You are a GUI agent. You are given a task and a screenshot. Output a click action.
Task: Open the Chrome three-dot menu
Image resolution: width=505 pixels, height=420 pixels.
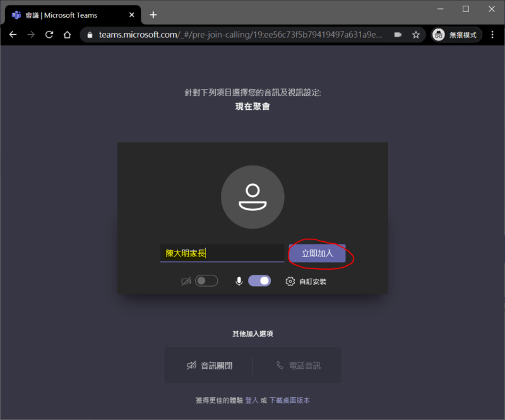(492, 35)
